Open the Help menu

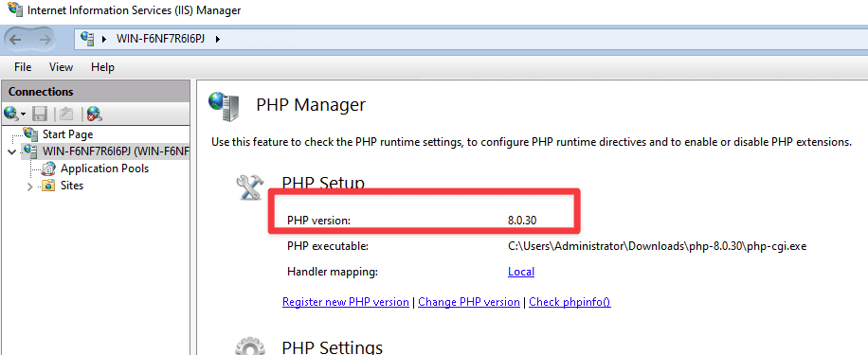coord(102,67)
